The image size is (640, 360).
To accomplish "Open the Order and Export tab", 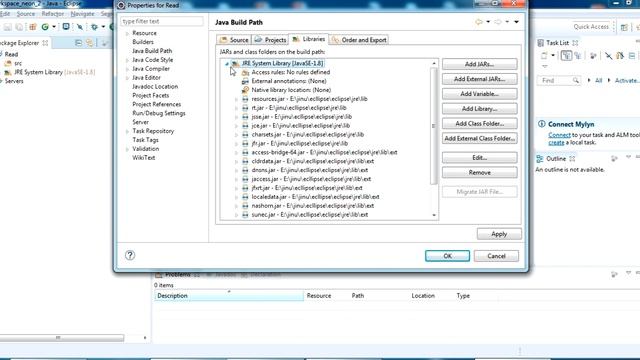I will click(x=359, y=40).
